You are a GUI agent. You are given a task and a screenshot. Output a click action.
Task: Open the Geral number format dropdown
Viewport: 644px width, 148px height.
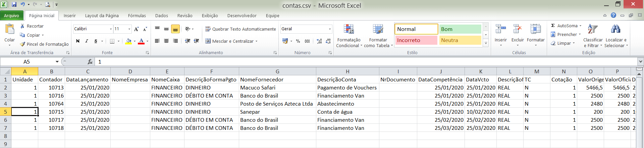[330, 29]
